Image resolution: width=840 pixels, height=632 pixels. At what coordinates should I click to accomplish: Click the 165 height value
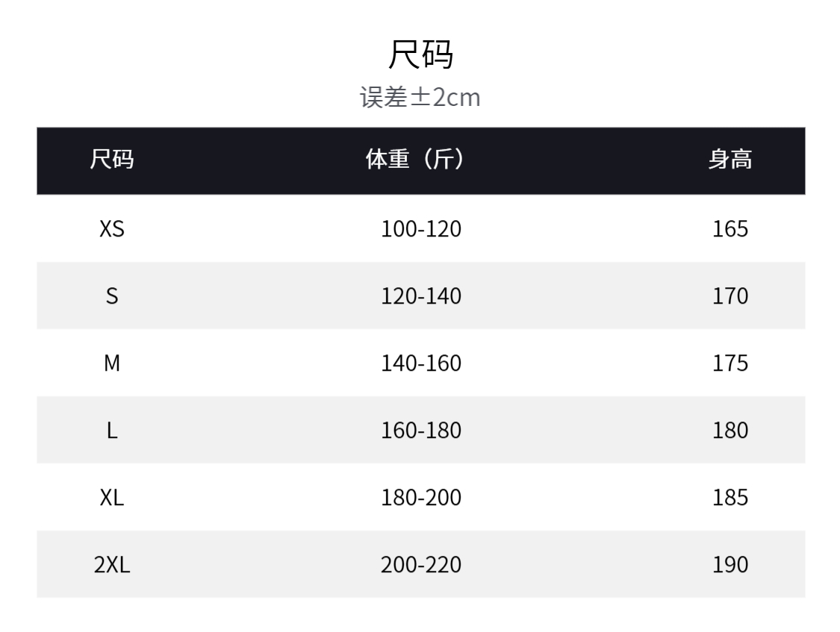point(729,228)
